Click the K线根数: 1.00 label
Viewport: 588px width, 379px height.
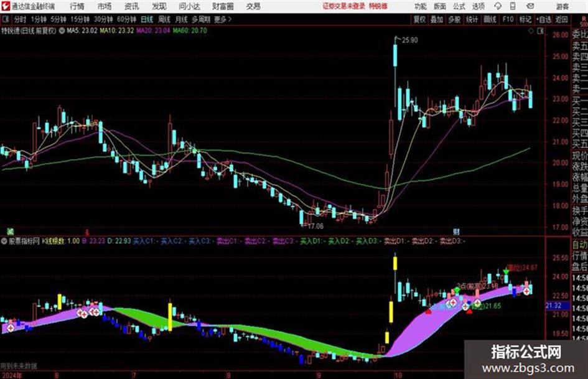[x=61, y=241]
